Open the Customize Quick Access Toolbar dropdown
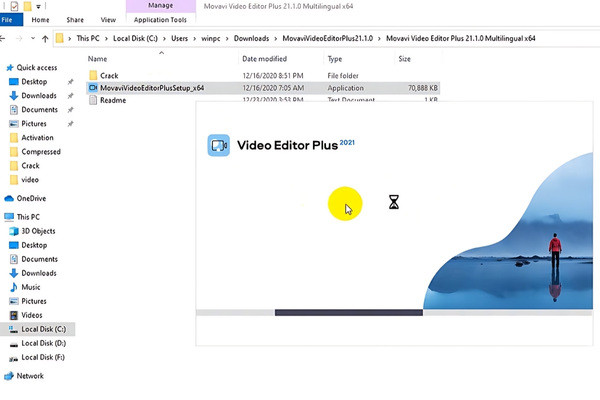 tap(38, 7)
